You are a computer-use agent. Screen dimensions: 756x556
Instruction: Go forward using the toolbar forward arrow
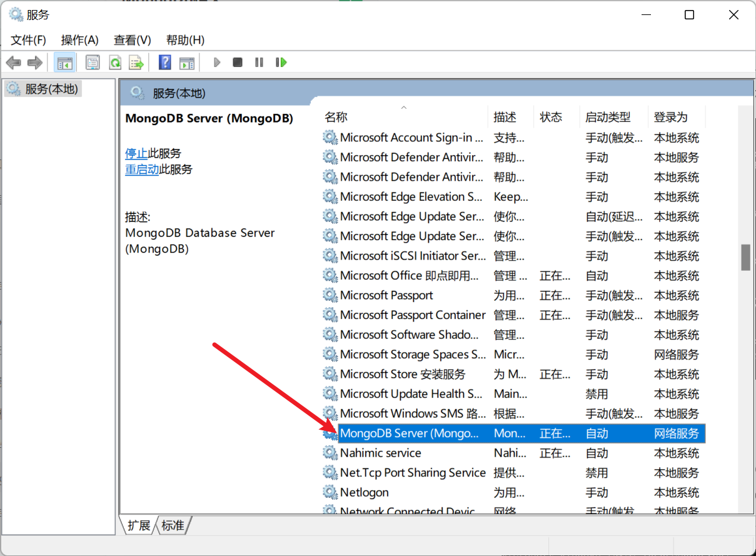35,63
